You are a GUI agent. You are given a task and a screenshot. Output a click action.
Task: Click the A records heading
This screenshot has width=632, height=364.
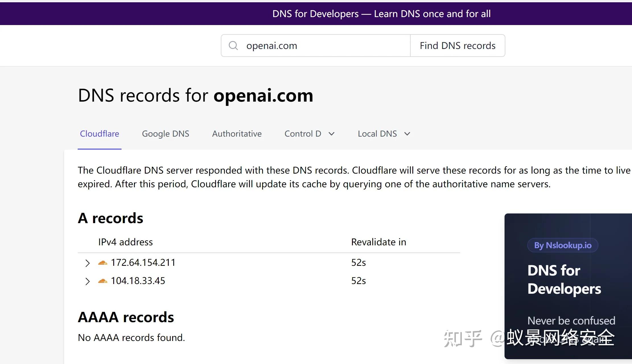(110, 218)
